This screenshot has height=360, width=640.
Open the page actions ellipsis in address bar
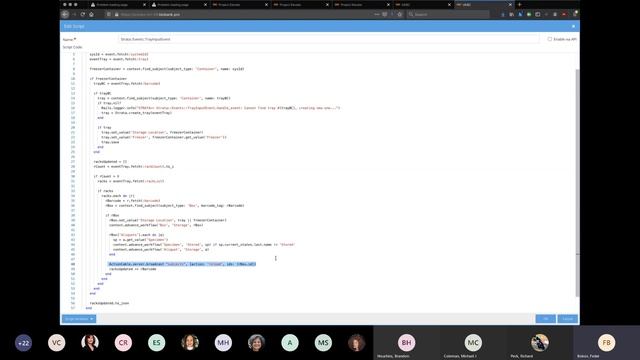click(x=377, y=14)
